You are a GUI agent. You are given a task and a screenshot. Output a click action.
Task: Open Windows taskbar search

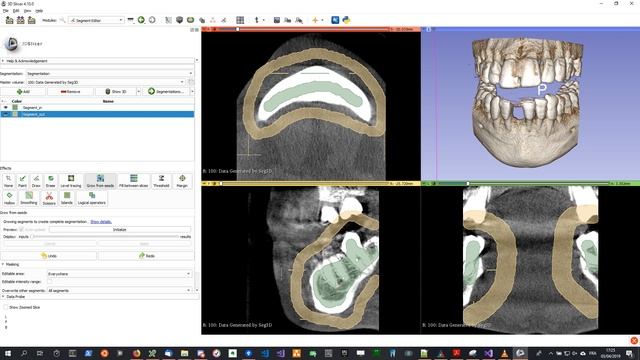(x=24, y=353)
